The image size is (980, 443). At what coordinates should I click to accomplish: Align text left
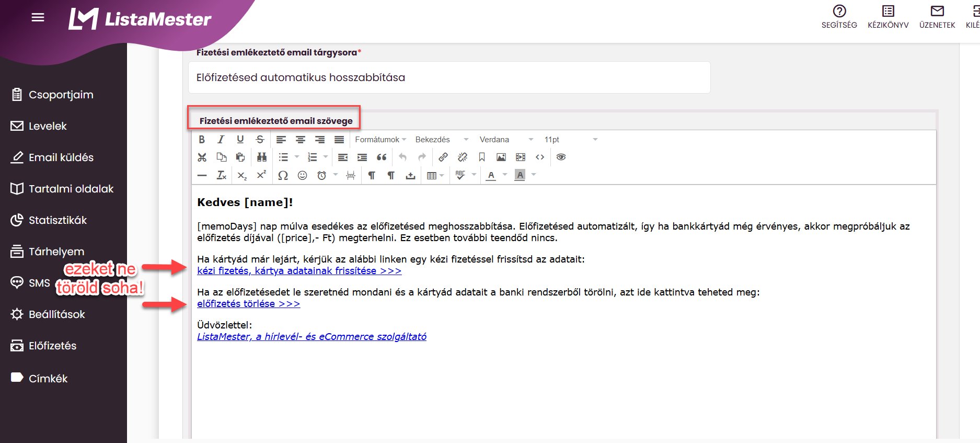point(281,140)
